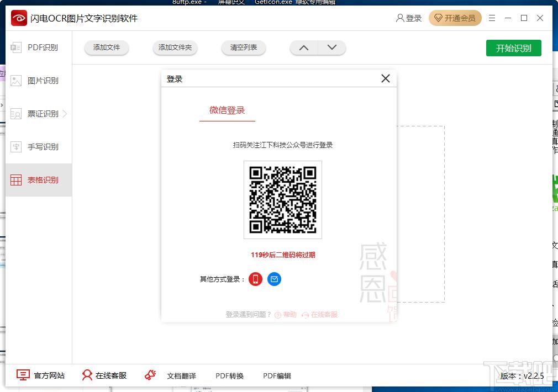Click the 官方网站 monitor icon
Viewport: 558px width, 392px height.
click(x=23, y=375)
